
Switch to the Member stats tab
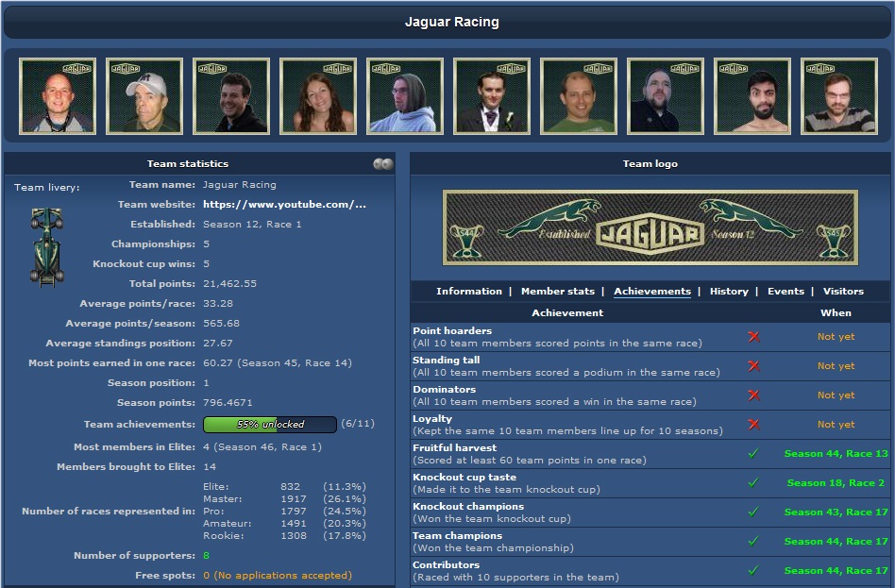[x=558, y=291]
